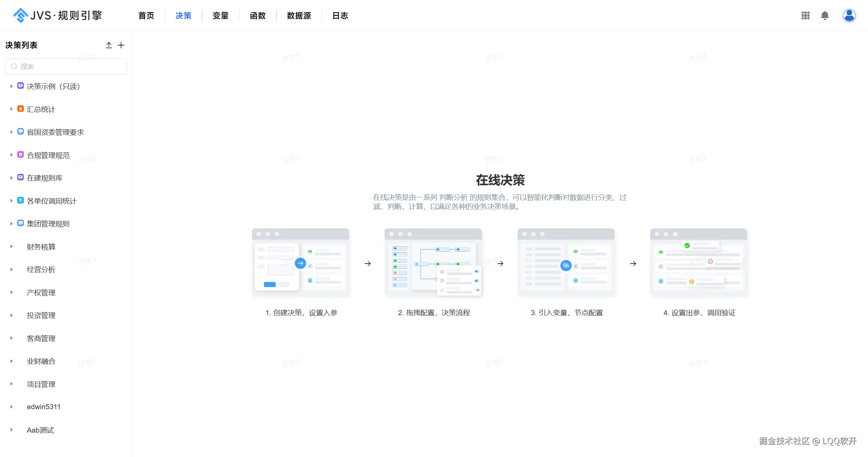Click the user avatar icon
The image size is (868, 457).
(849, 16)
